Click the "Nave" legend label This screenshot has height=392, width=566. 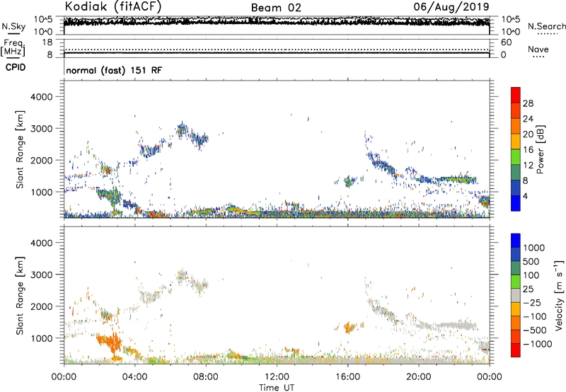538,50
